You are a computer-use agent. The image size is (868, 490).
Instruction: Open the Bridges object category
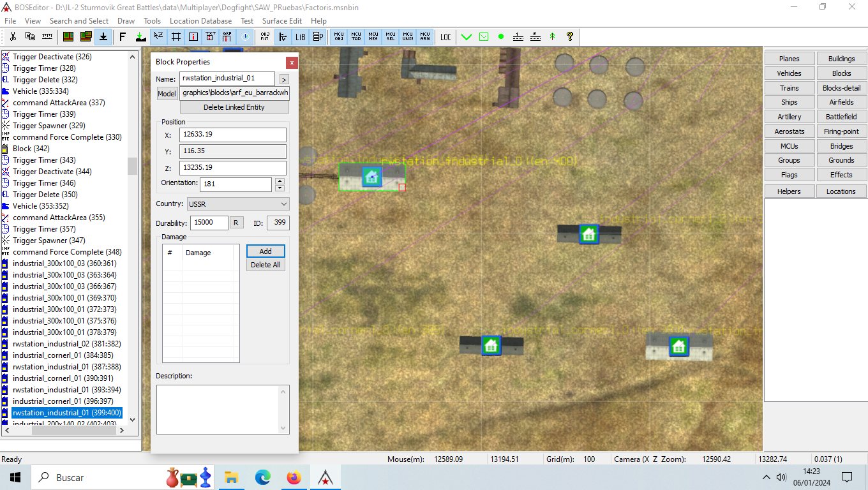[x=841, y=146]
